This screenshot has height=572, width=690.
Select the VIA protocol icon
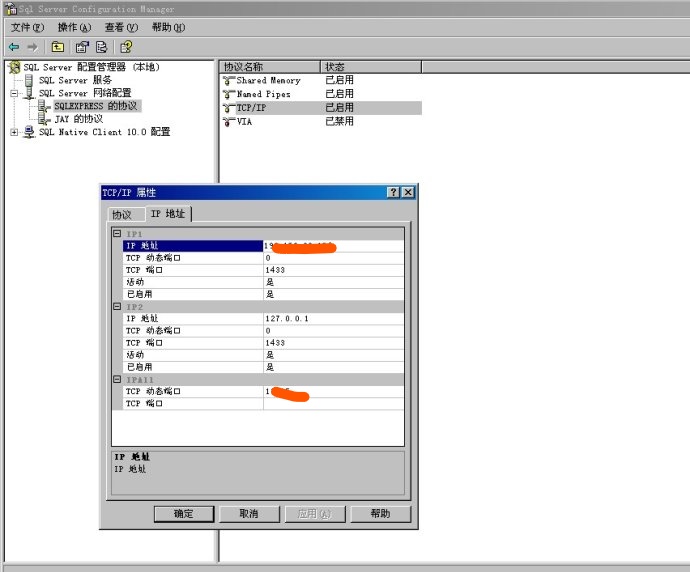point(229,121)
